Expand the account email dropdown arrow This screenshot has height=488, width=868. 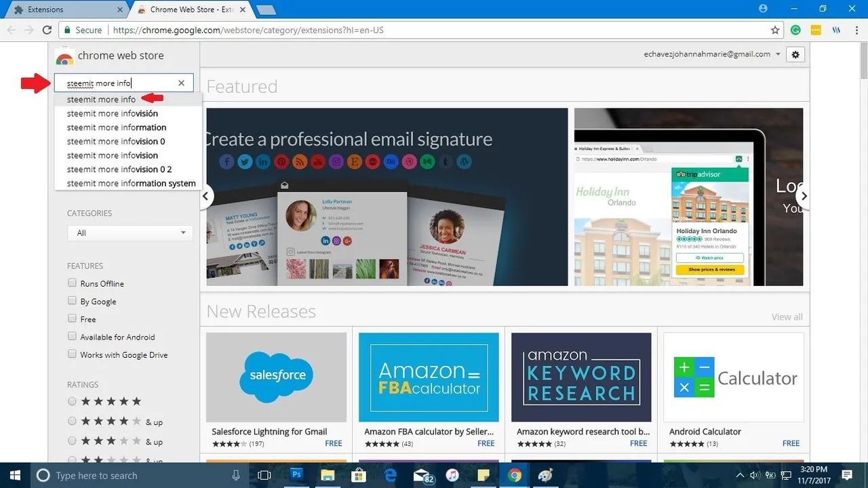pyautogui.click(x=778, y=54)
